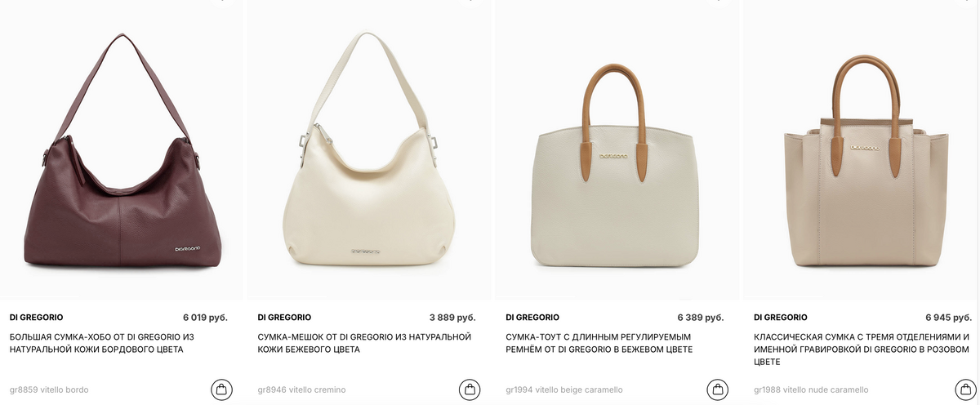The height and width of the screenshot is (405, 980).
Task: Add the cremino sack bag to cart
Action: (470, 389)
